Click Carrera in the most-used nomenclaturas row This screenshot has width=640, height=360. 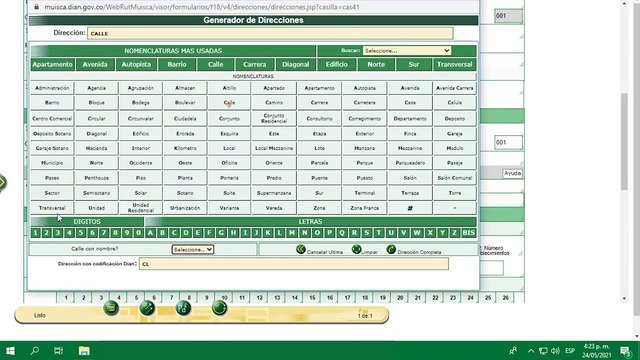click(x=255, y=64)
